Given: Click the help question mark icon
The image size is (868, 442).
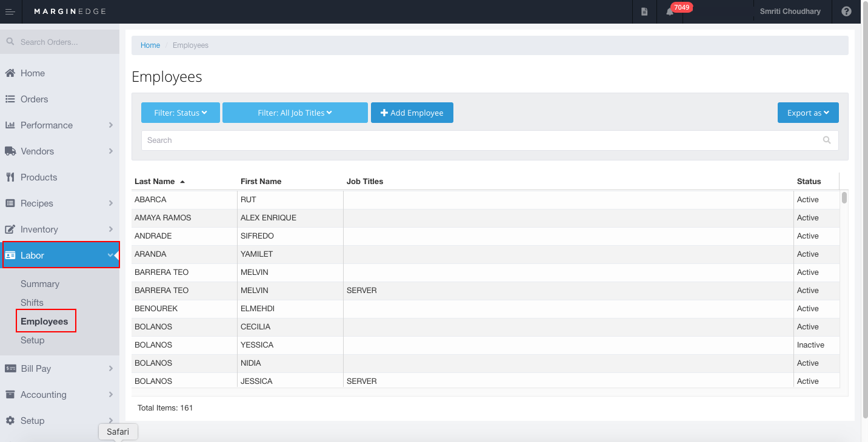Looking at the screenshot, I should (x=846, y=12).
